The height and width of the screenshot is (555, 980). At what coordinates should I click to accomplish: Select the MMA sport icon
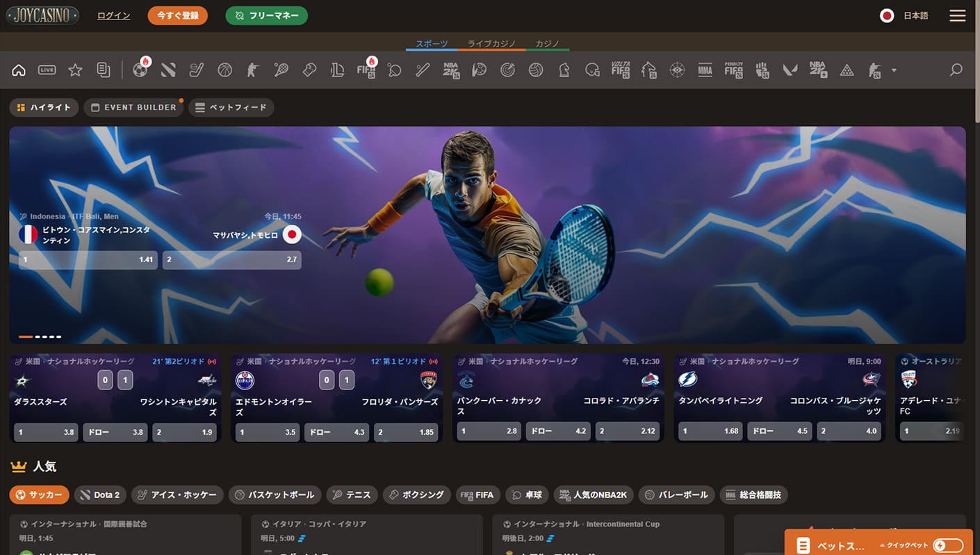[x=705, y=70]
